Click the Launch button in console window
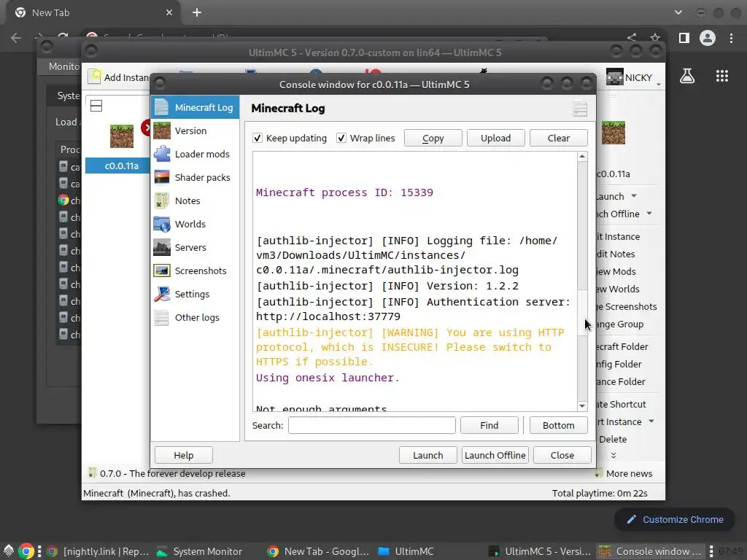 click(x=427, y=455)
